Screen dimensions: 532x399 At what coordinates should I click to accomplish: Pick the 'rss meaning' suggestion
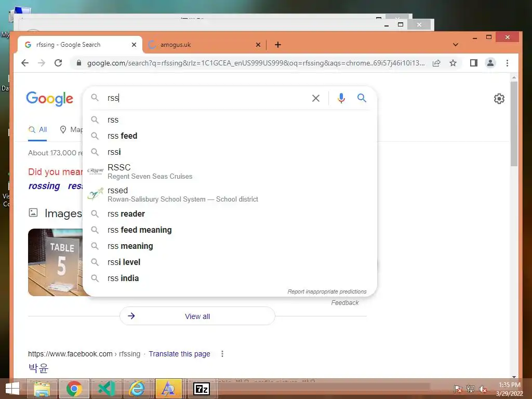(x=230, y=246)
